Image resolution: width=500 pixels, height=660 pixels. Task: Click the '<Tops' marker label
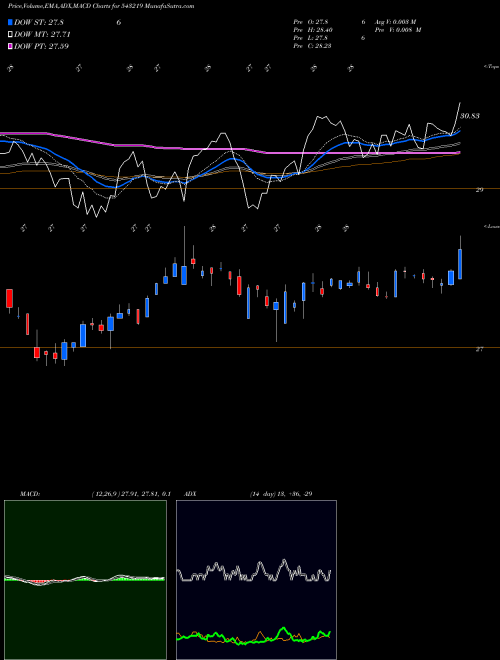[492, 67]
